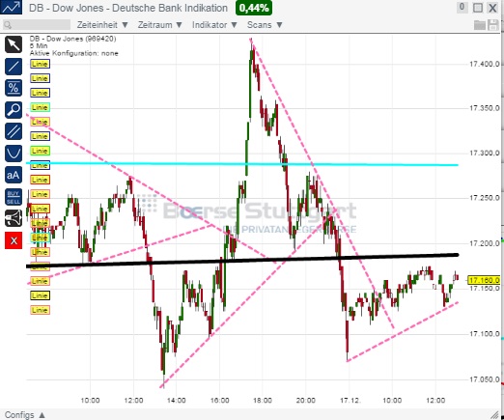Click the 17.100,0 price axis label
This screenshot has height=420, width=504.
(485, 334)
